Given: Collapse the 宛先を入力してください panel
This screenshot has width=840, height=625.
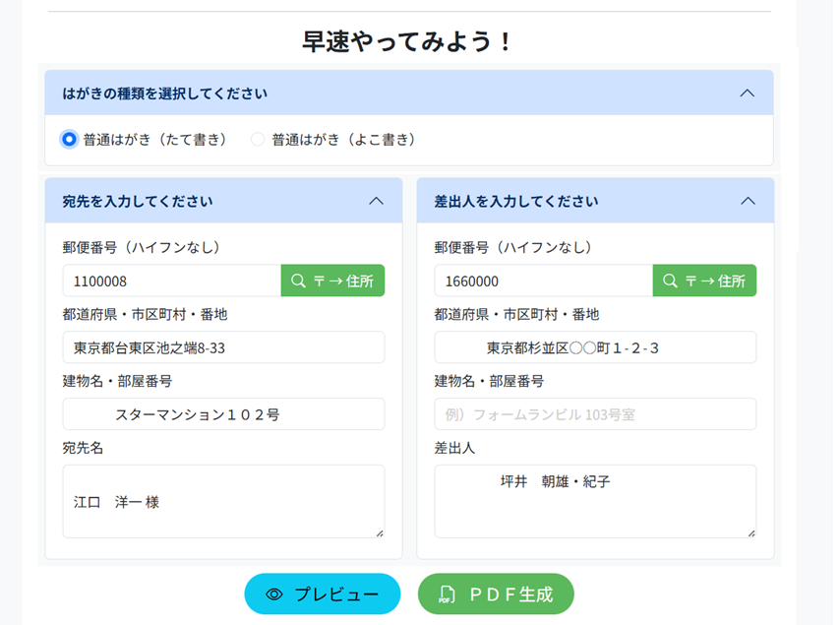Looking at the screenshot, I should click(x=376, y=201).
